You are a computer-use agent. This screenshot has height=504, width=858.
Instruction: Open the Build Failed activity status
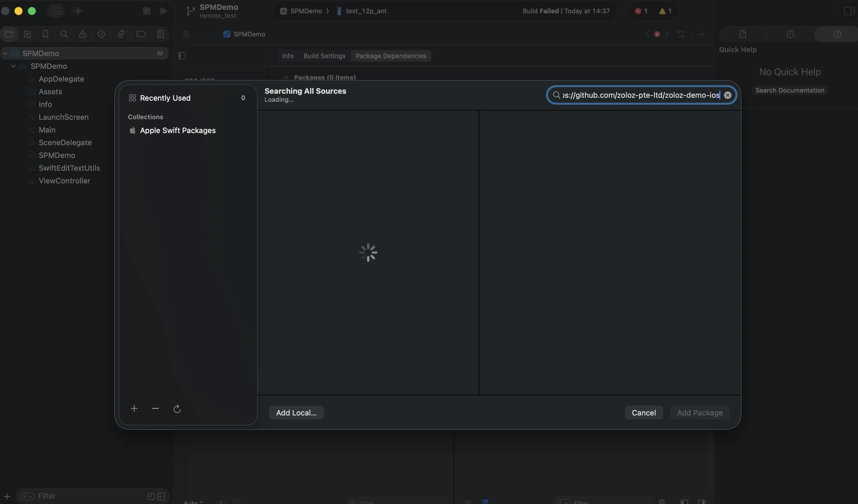(566, 11)
